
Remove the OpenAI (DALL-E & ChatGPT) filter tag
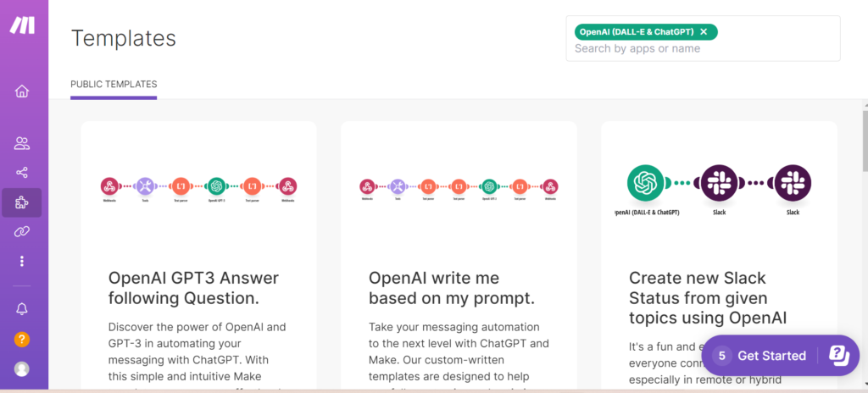(704, 32)
